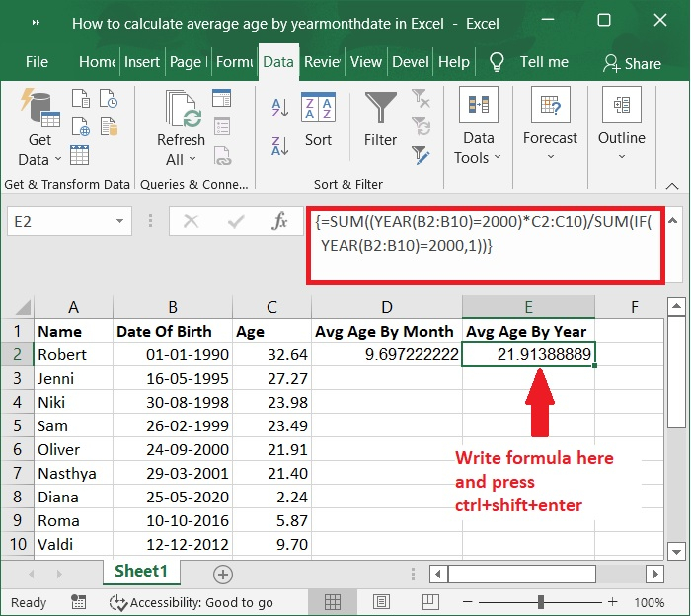Open the File tab
This screenshot has height=616, width=691.
pyautogui.click(x=37, y=61)
